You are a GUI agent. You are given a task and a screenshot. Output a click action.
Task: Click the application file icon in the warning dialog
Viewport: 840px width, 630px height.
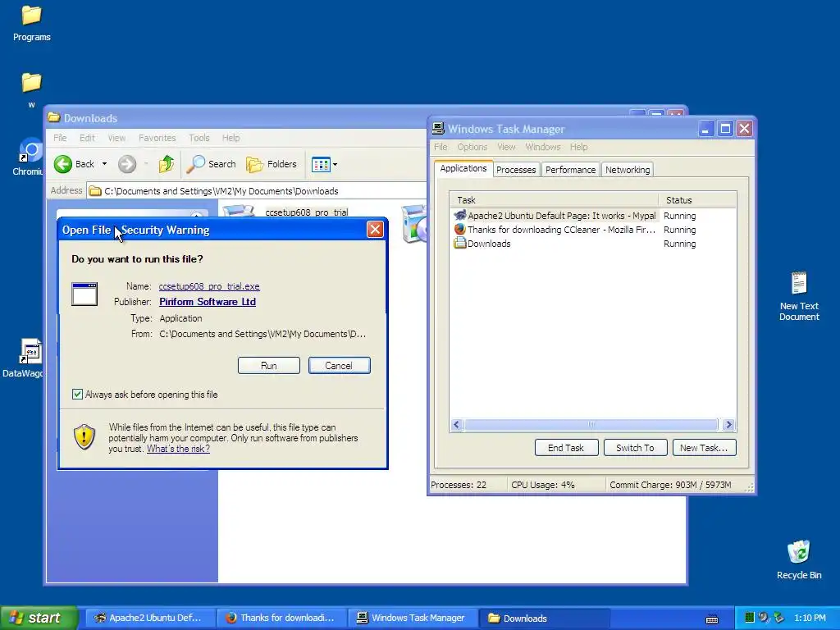point(84,294)
